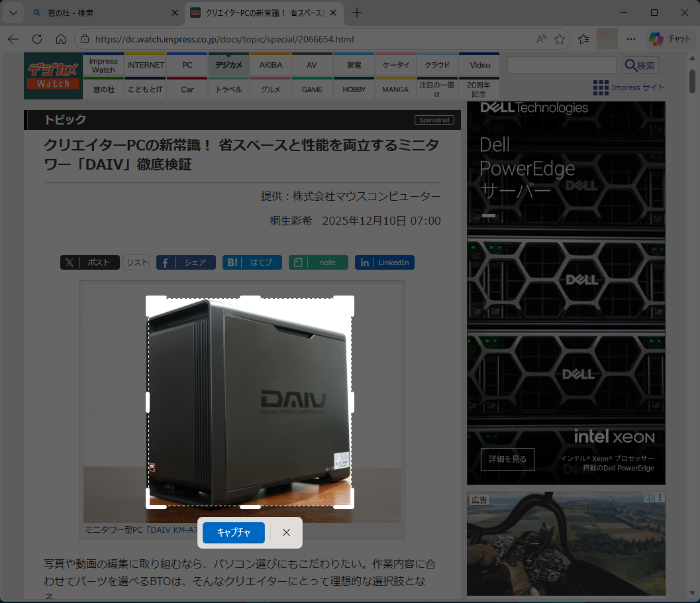Open INTERNET nav item
This screenshot has width=700, height=603.
(146, 65)
